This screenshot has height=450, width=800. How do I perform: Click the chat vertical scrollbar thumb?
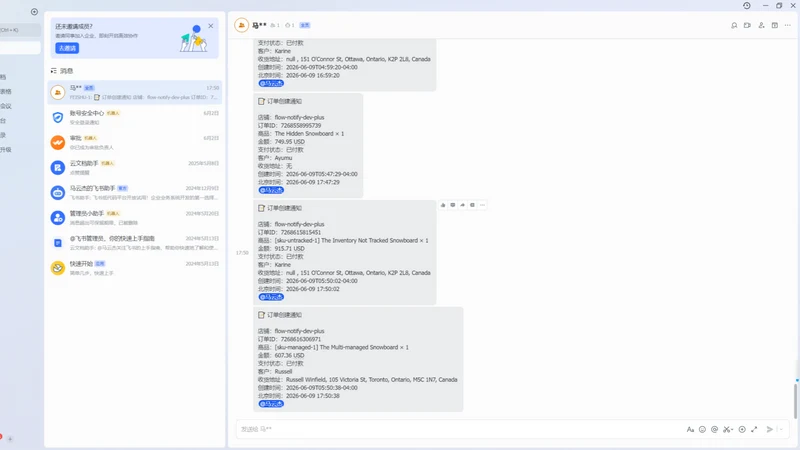click(x=795, y=401)
